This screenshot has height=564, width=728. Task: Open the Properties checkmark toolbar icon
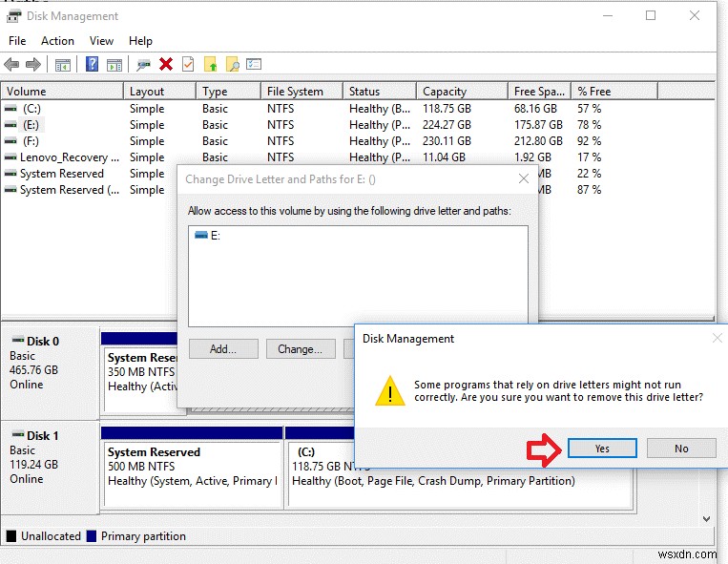click(188, 64)
